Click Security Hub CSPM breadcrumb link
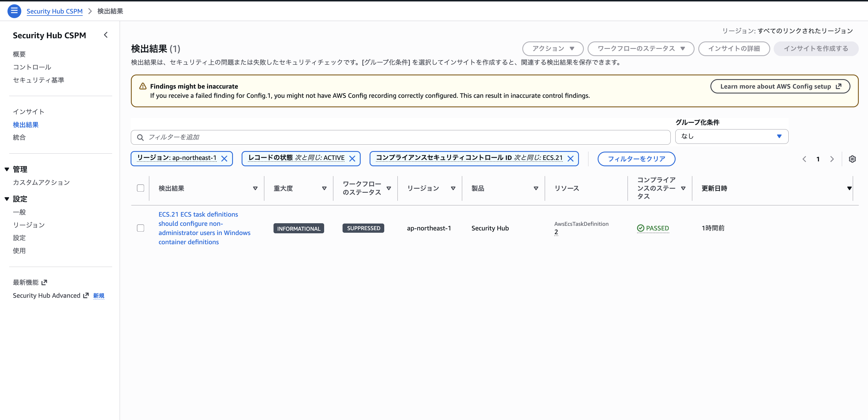 point(55,11)
